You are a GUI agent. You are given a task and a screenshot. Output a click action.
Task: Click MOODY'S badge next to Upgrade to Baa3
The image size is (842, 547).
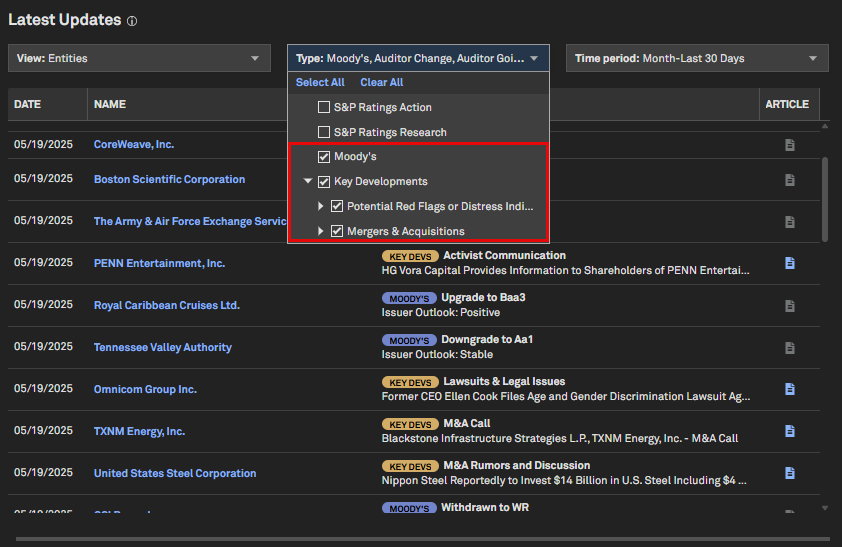pos(409,298)
